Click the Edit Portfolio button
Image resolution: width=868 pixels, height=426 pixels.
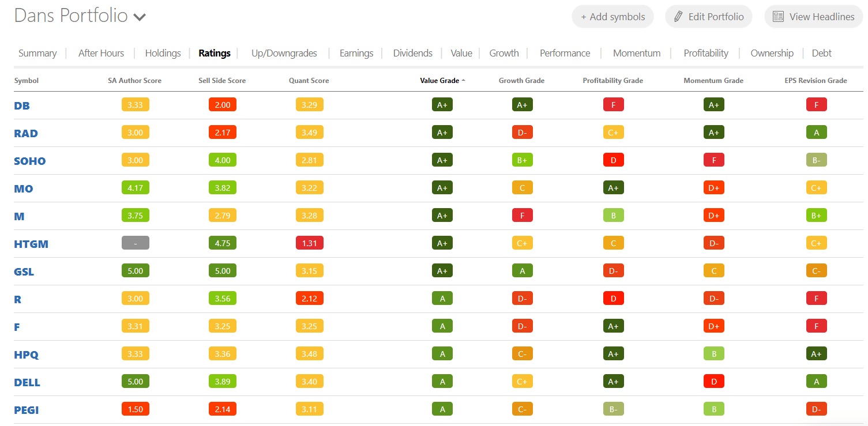point(710,17)
